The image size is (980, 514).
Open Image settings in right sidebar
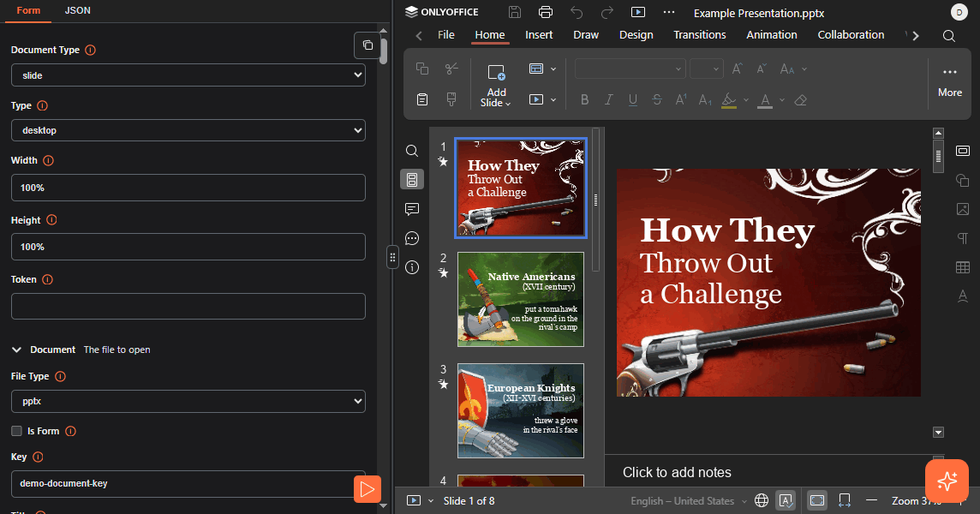point(962,209)
